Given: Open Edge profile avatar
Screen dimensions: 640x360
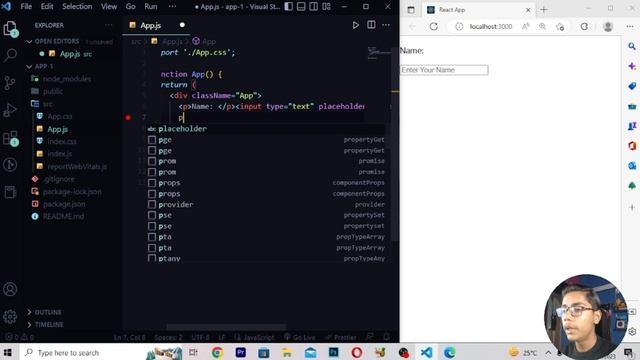Looking at the screenshot, I should point(608,27).
